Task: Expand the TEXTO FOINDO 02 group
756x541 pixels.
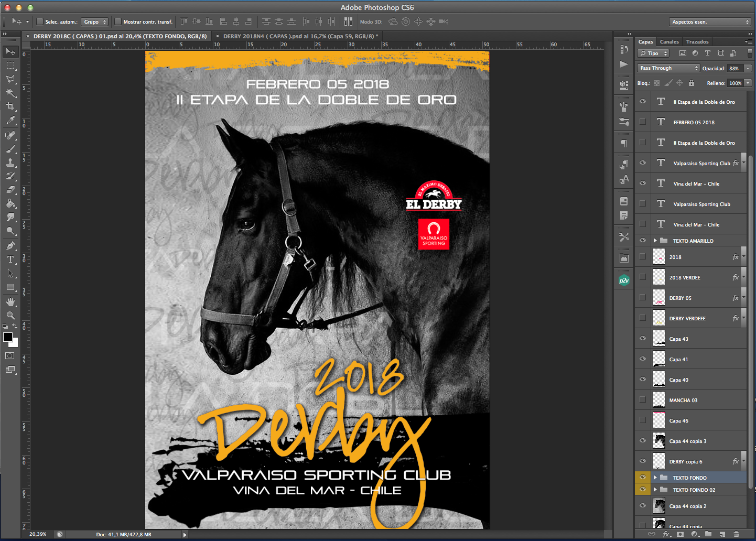Action: click(655, 490)
